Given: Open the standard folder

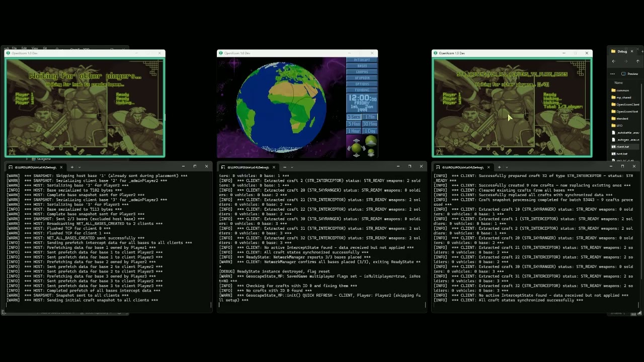Looking at the screenshot, I should click(x=622, y=119).
